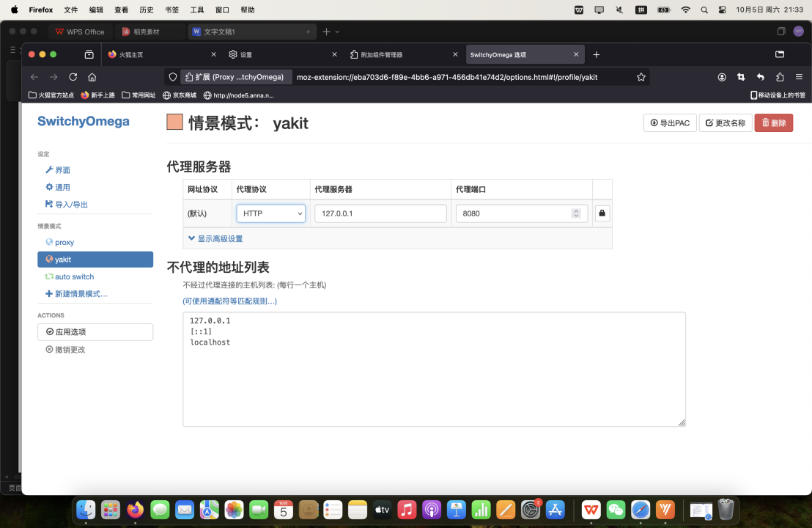
Task: Open a new Firefox tab
Action: (597, 55)
